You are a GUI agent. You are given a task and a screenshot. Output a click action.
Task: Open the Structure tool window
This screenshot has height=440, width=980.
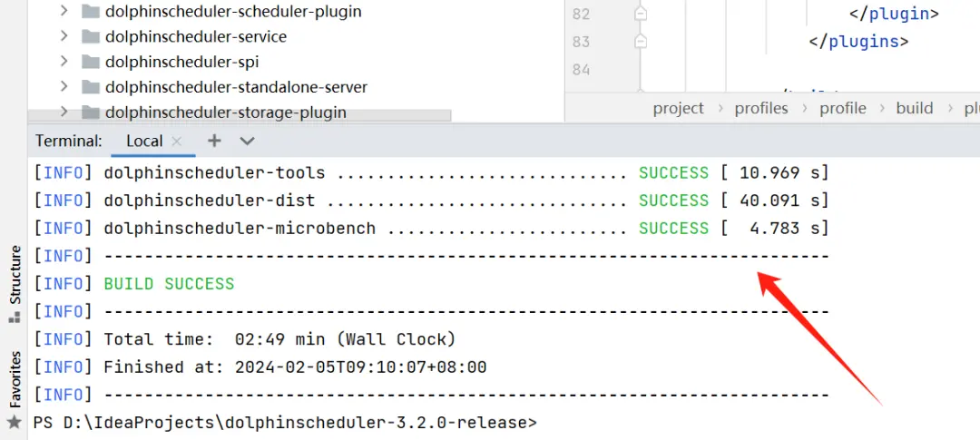coord(15,274)
